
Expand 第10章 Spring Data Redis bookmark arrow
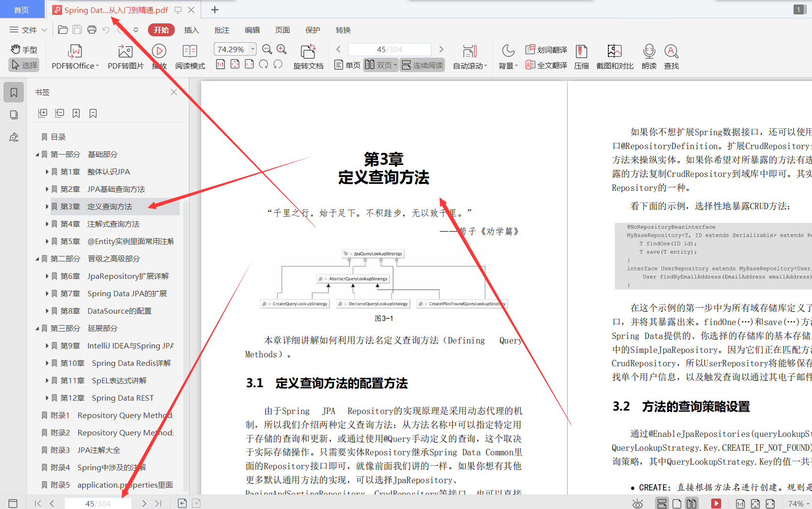point(47,363)
